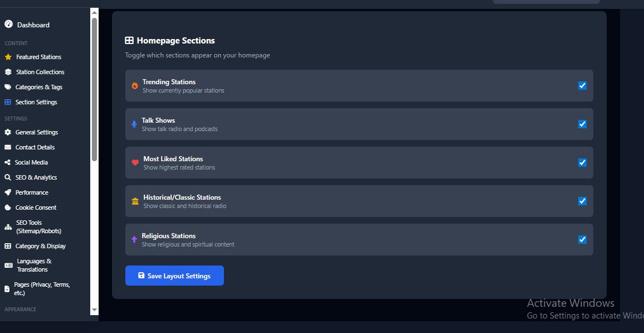
Task: Click the Contact Details envelope icon
Action: (x=8, y=147)
